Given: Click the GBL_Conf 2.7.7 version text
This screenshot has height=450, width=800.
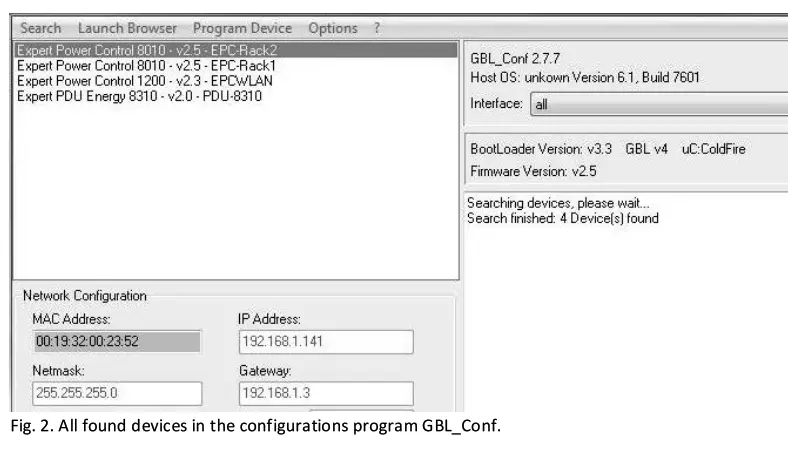Looking at the screenshot, I should [x=516, y=58].
